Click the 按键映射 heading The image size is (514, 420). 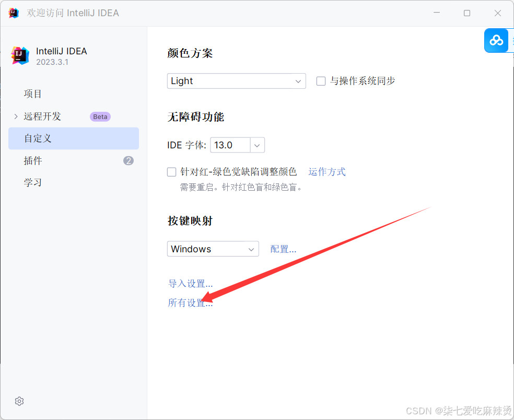click(x=190, y=220)
